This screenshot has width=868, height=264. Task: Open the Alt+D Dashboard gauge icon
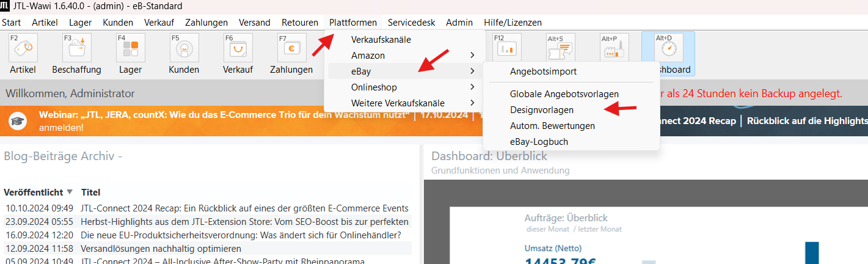668,48
